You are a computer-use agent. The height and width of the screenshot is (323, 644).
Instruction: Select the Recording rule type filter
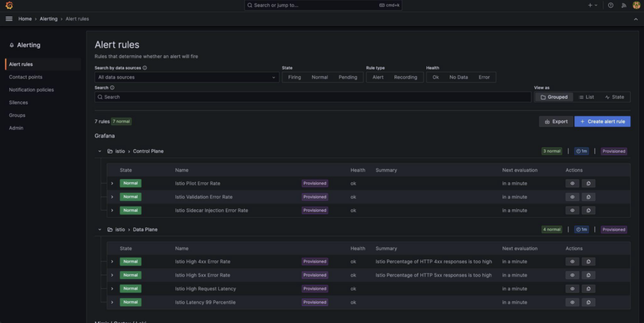(x=405, y=77)
